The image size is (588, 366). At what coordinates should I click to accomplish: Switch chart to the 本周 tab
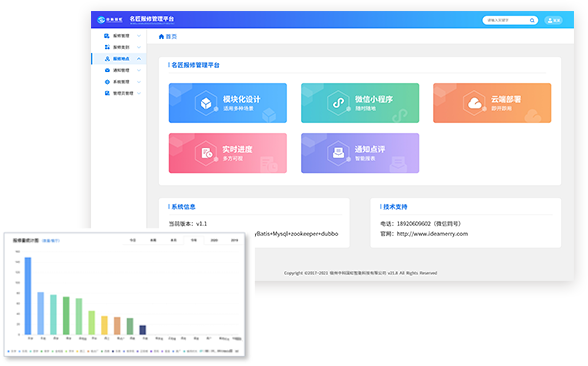(x=153, y=240)
